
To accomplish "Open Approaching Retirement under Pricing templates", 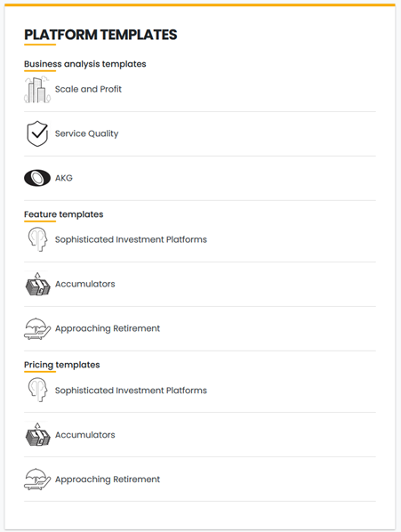I will click(x=108, y=480).
